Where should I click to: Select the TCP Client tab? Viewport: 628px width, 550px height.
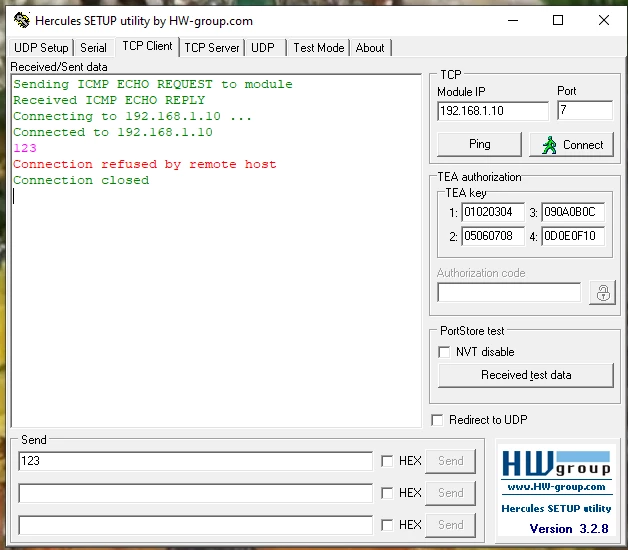pos(147,46)
